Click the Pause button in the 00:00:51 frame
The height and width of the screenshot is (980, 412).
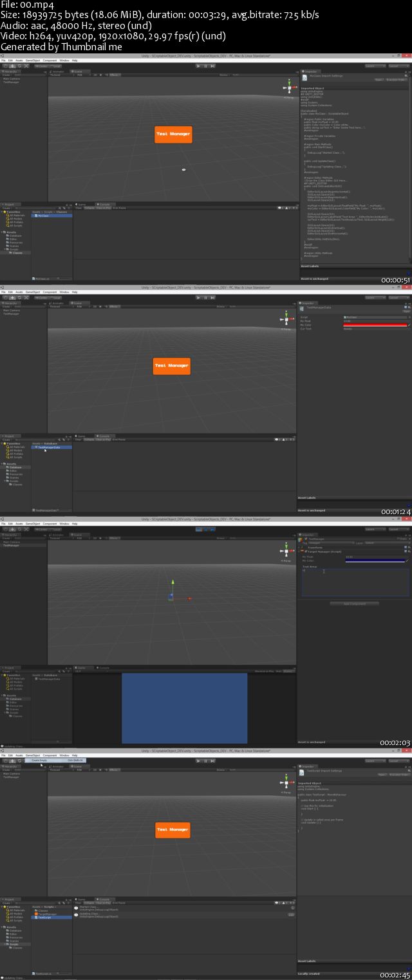point(205,66)
